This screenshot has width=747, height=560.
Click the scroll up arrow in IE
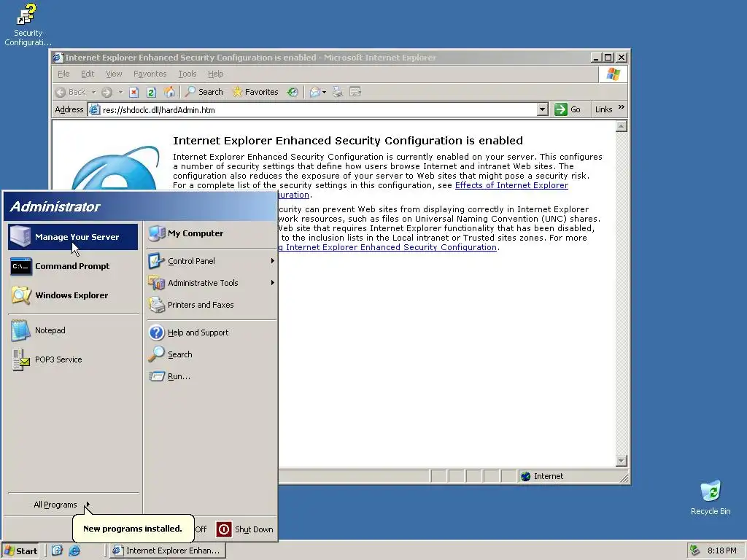(622, 126)
